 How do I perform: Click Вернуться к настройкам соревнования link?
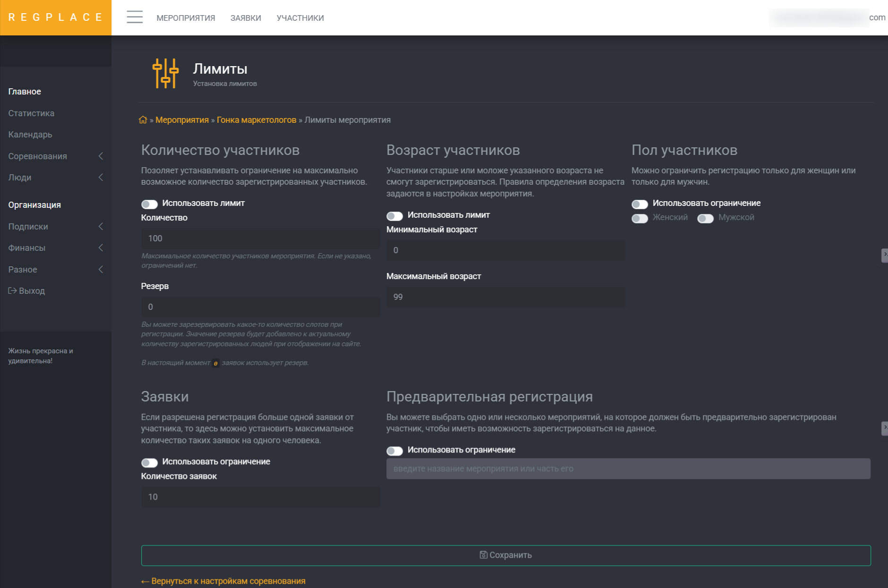[x=223, y=581]
